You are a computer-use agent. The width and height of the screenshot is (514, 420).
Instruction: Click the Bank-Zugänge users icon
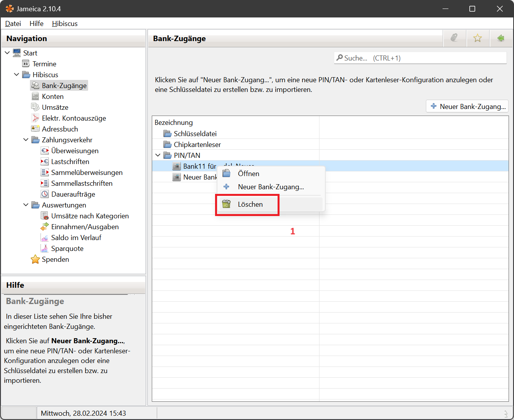[35, 85]
